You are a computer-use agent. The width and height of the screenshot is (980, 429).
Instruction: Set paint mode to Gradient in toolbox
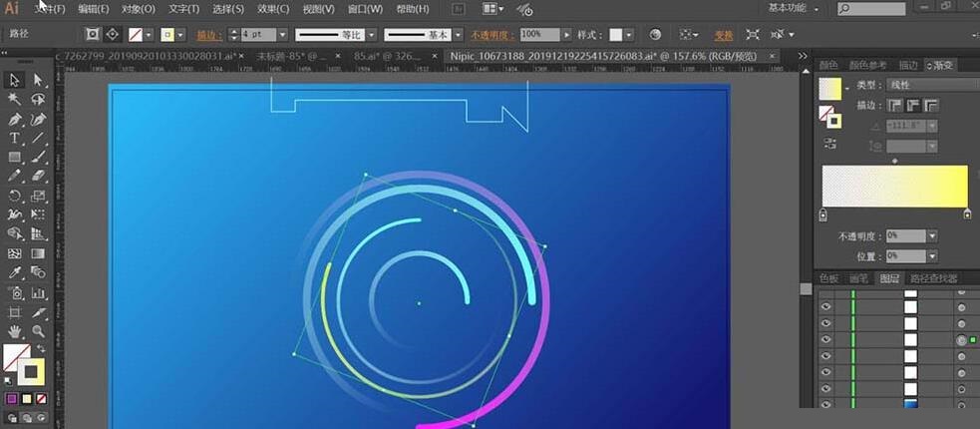click(27, 398)
